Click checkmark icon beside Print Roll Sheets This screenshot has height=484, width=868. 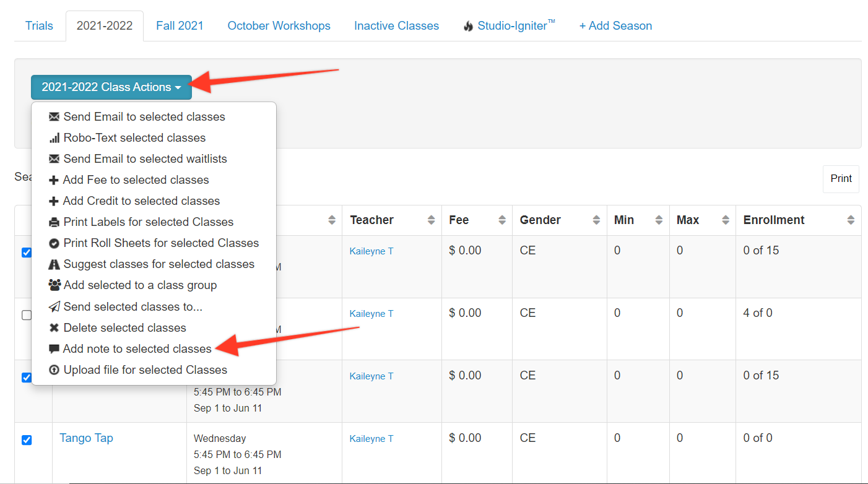click(54, 243)
